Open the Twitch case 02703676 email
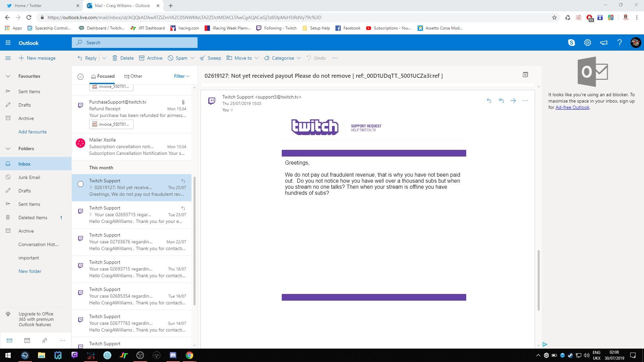644x362 pixels. click(x=131, y=242)
